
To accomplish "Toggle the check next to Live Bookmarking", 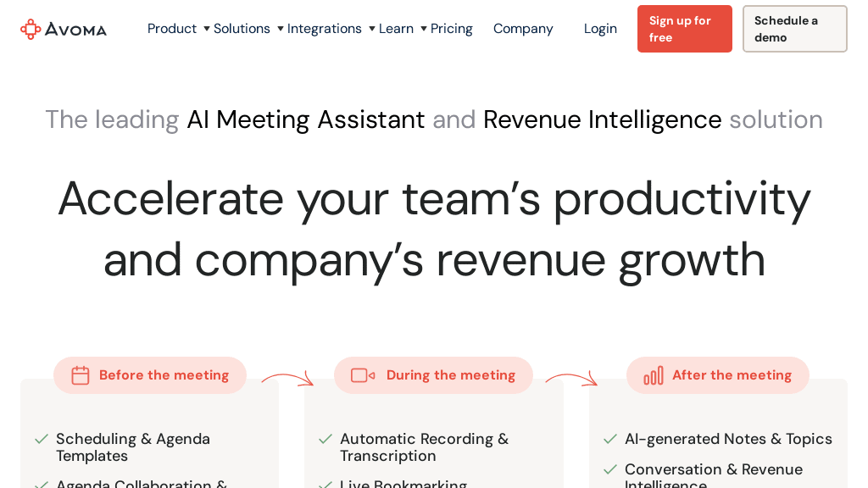I will click(x=325, y=485).
